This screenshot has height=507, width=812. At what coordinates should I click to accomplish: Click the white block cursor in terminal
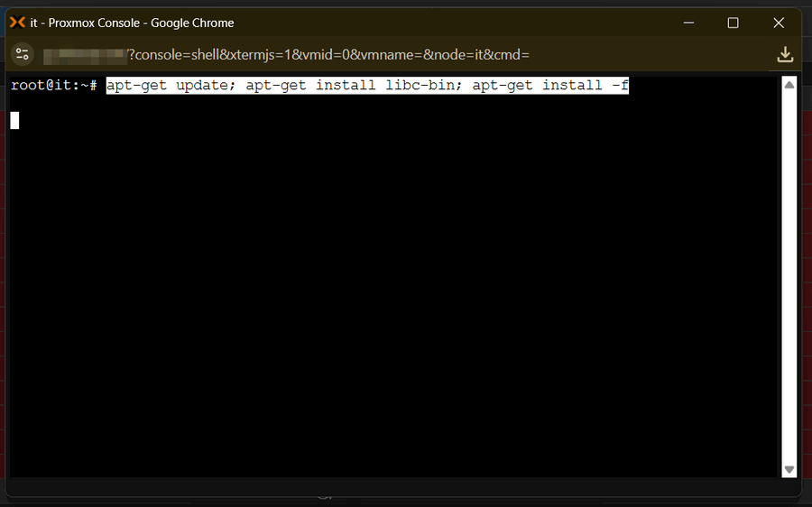14,120
